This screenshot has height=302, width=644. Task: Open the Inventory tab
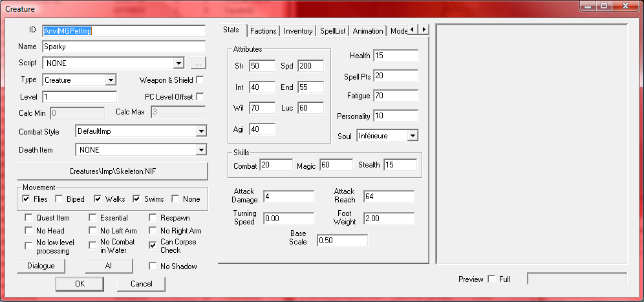(298, 31)
